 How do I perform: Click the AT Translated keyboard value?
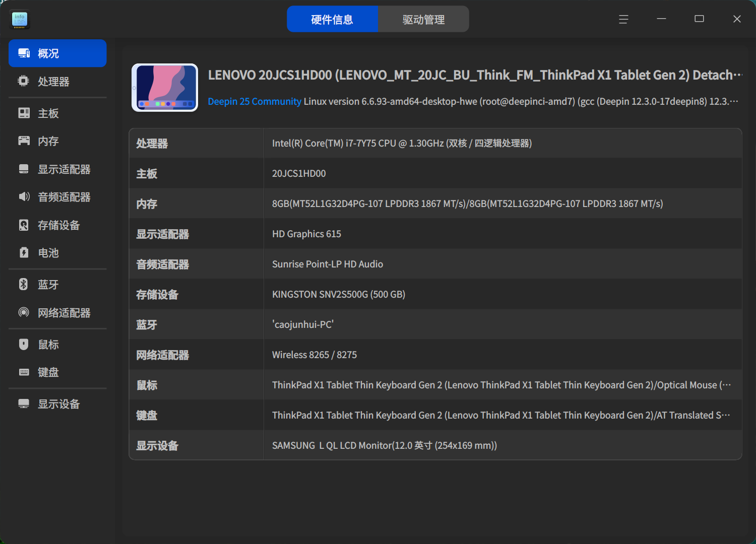point(501,415)
